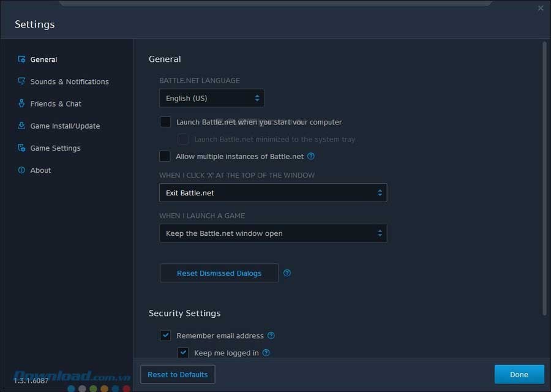Uncheck Remember email address
The image size is (551, 392).
165,336
